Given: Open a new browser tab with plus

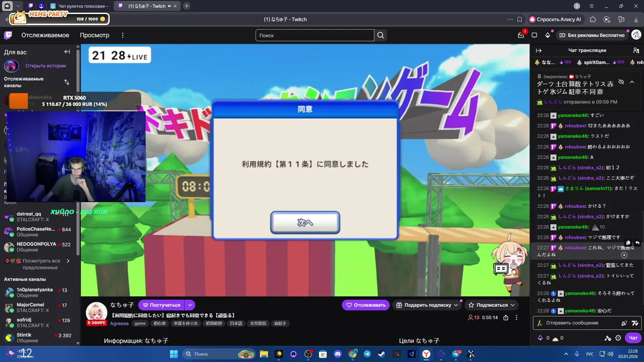Looking at the screenshot, I should click(187, 6).
